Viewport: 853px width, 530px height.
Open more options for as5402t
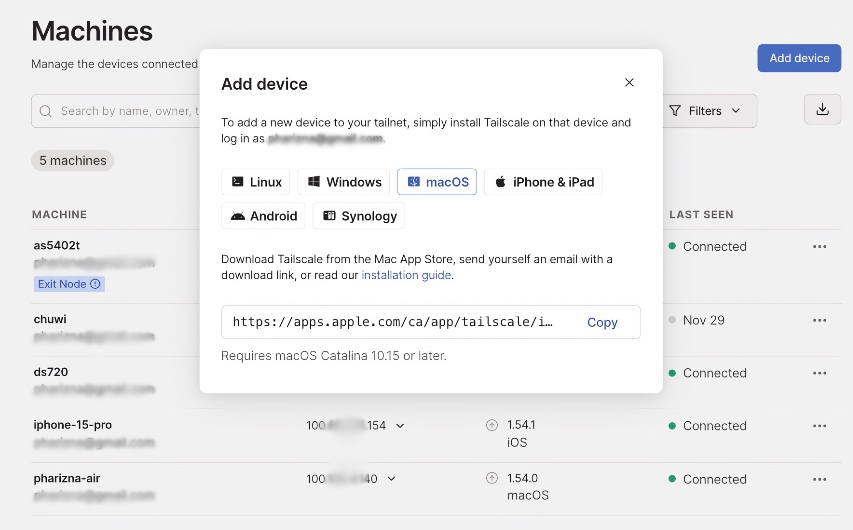820,246
